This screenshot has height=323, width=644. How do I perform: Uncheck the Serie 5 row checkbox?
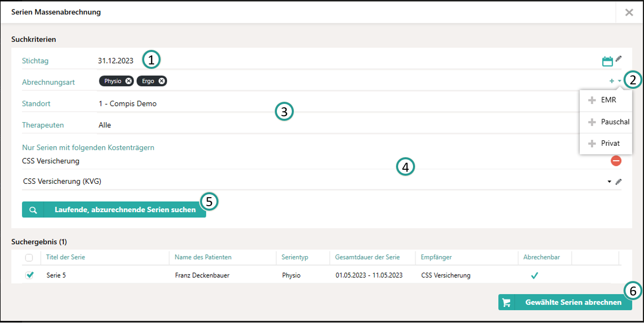29,275
